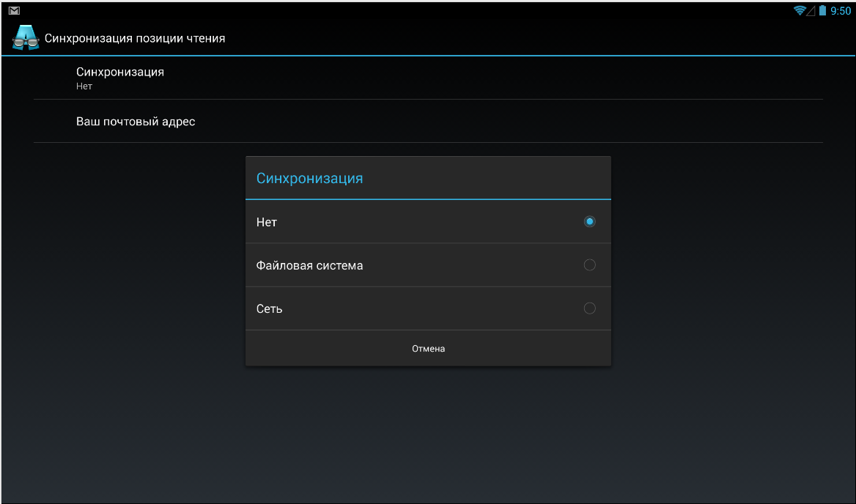Viewport: 856px width, 504px height.
Task: Open the 'Синхронизация' setting row
Action: (428, 78)
